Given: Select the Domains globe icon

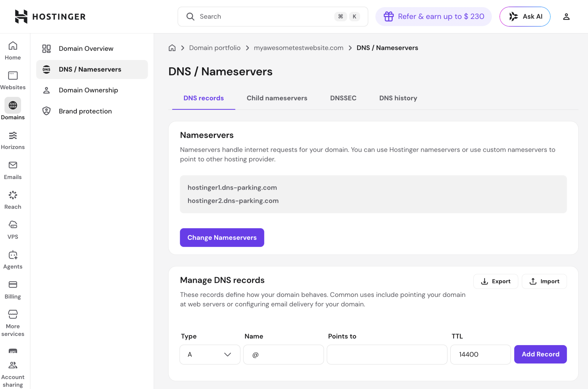Looking at the screenshot, I should pyautogui.click(x=13, y=105).
